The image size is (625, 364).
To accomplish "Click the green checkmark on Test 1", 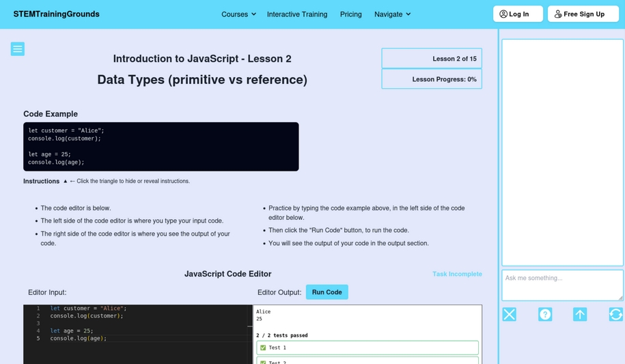I will point(263,348).
